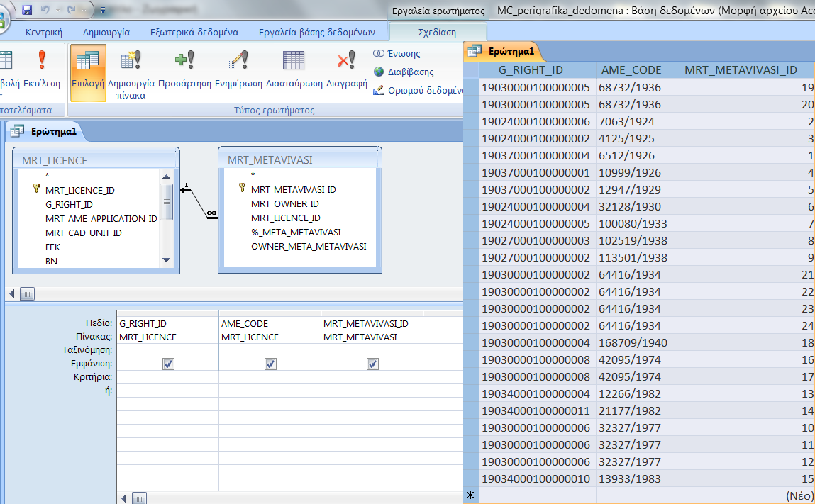Click the Πίνακας cell showing MRT_METAVIVASI

coord(372,337)
